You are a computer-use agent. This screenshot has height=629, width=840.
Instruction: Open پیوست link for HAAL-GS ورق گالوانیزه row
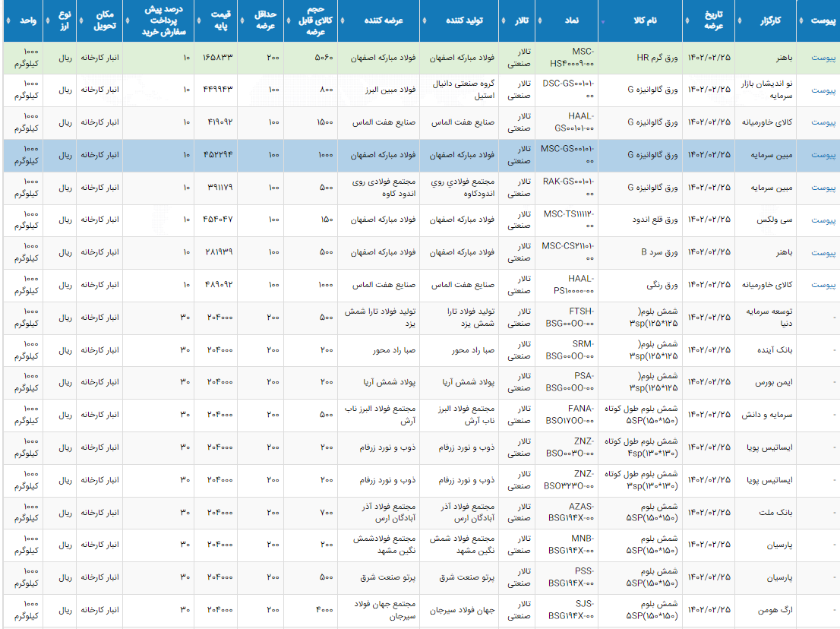[823, 123]
